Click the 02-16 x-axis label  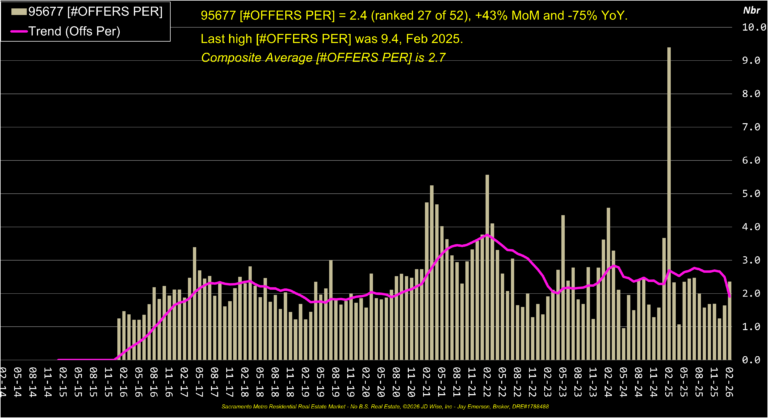(x=124, y=380)
